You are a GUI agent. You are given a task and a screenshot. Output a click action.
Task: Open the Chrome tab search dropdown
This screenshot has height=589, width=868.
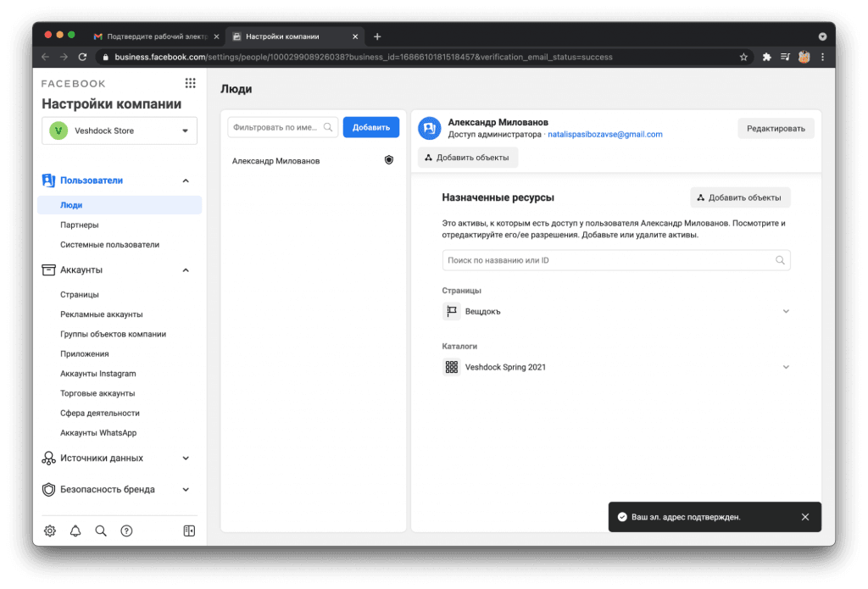[822, 36]
